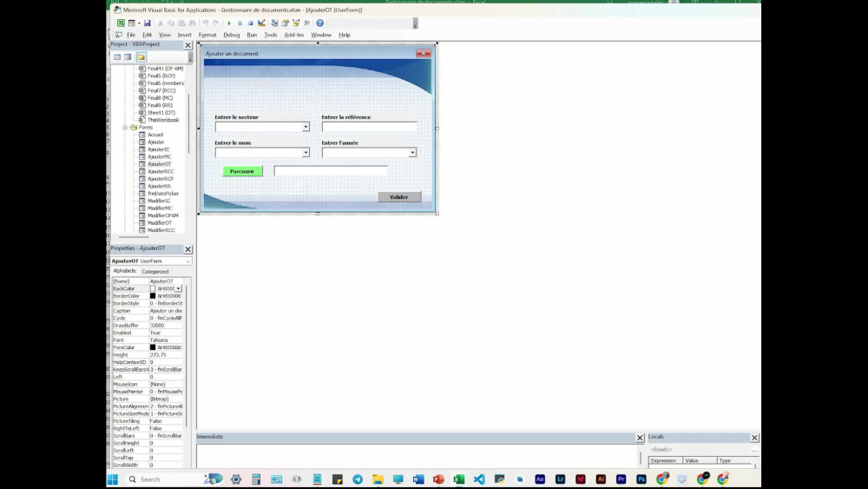Click the Find binoculars icon
The height and width of the screenshot is (489, 868).
click(x=192, y=23)
